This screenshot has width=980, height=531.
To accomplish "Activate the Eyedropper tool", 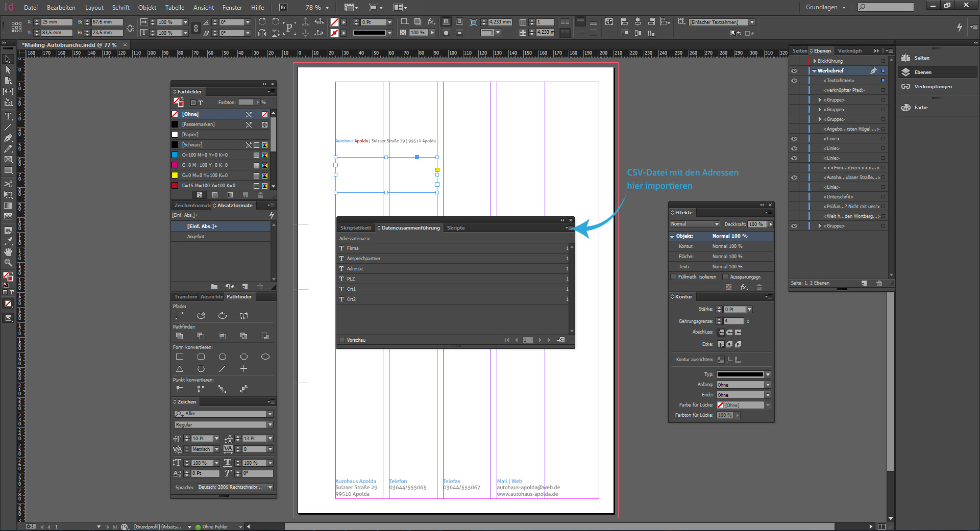I will click(8, 241).
